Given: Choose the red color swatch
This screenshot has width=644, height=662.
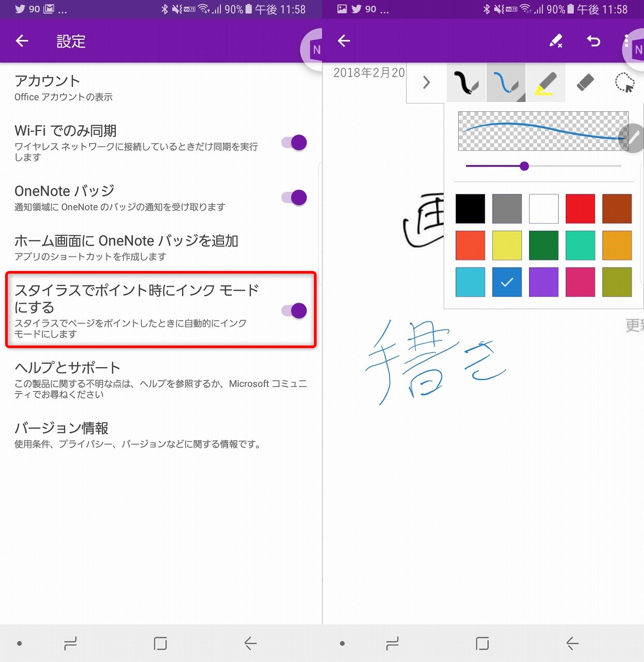Looking at the screenshot, I should pos(580,208).
